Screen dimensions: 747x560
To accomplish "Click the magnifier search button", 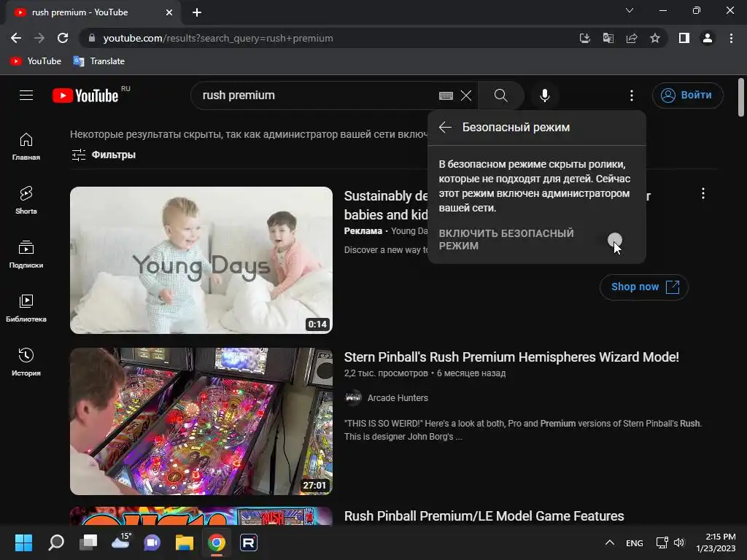I will (x=500, y=96).
